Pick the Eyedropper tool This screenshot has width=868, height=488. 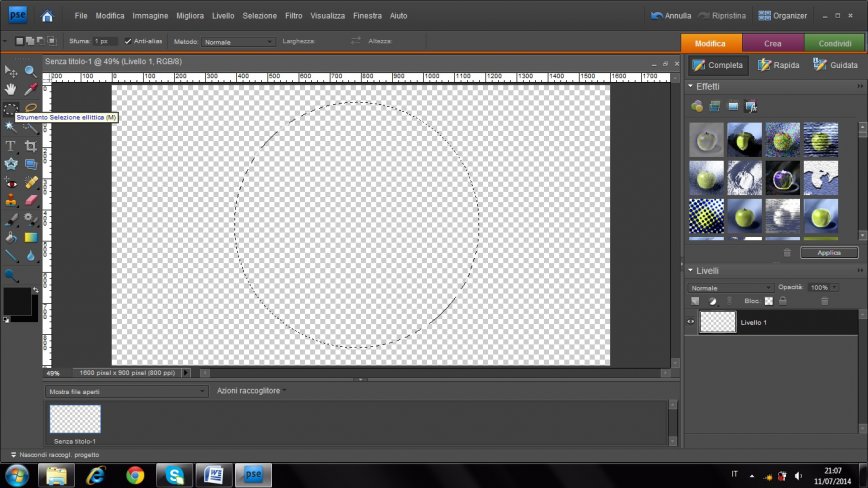pos(31,89)
